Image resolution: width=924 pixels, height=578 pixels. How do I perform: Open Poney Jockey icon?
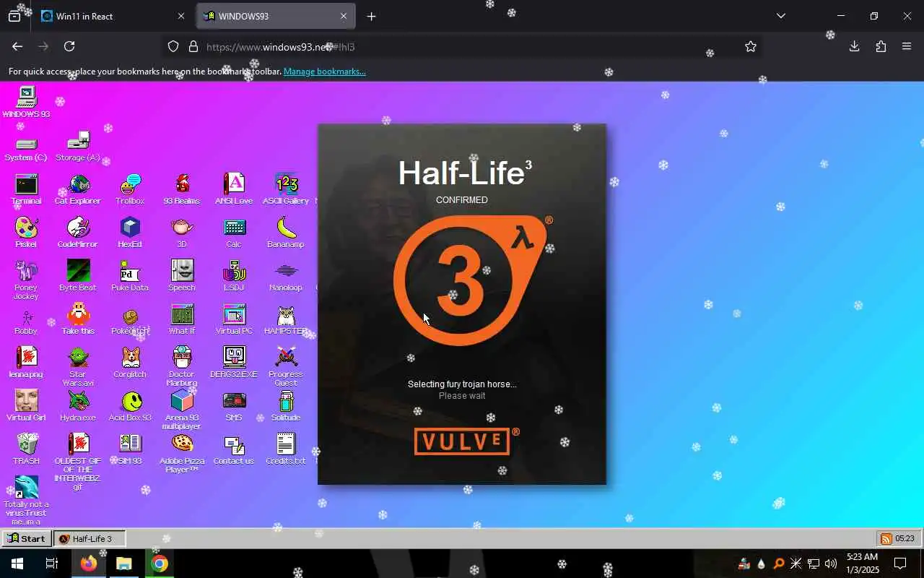pos(26,281)
